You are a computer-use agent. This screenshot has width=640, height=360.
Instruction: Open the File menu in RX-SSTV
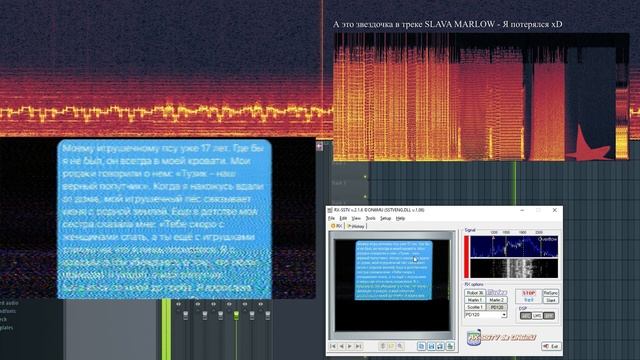pos(331,218)
